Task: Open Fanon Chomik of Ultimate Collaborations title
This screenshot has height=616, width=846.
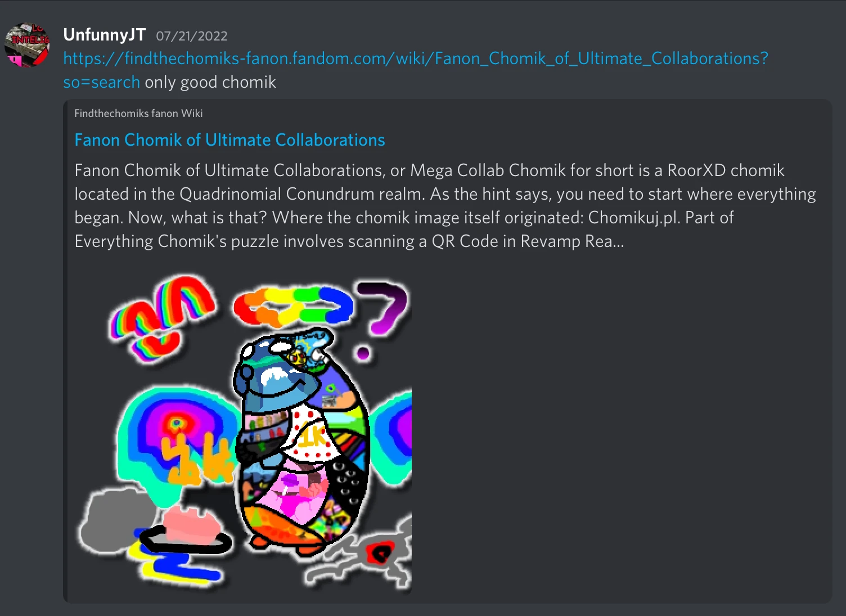Action: point(229,140)
